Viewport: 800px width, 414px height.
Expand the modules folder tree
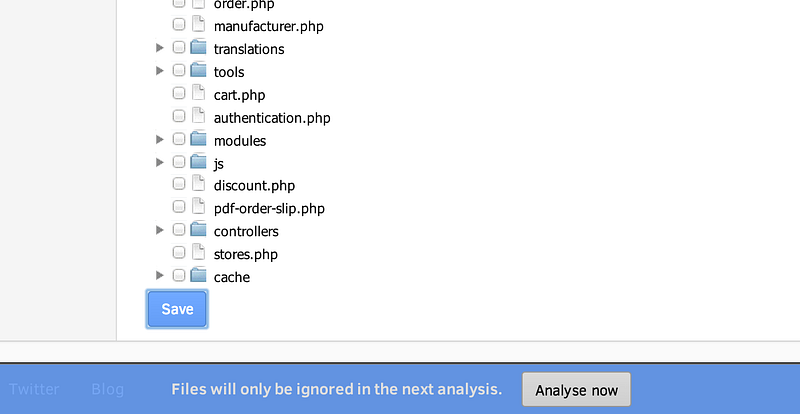[160, 139]
